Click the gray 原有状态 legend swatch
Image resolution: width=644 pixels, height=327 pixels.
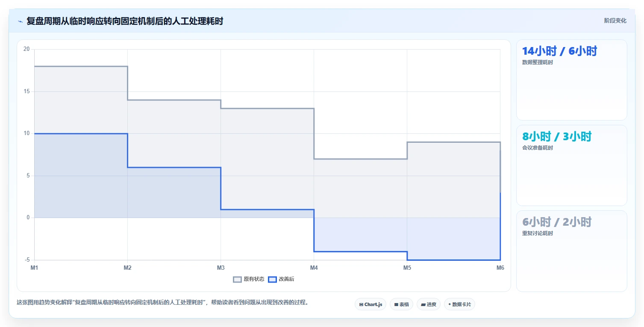pyautogui.click(x=237, y=280)
